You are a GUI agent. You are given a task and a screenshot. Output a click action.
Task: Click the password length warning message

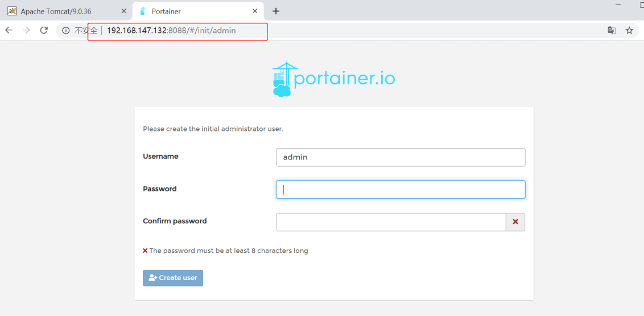225,251
